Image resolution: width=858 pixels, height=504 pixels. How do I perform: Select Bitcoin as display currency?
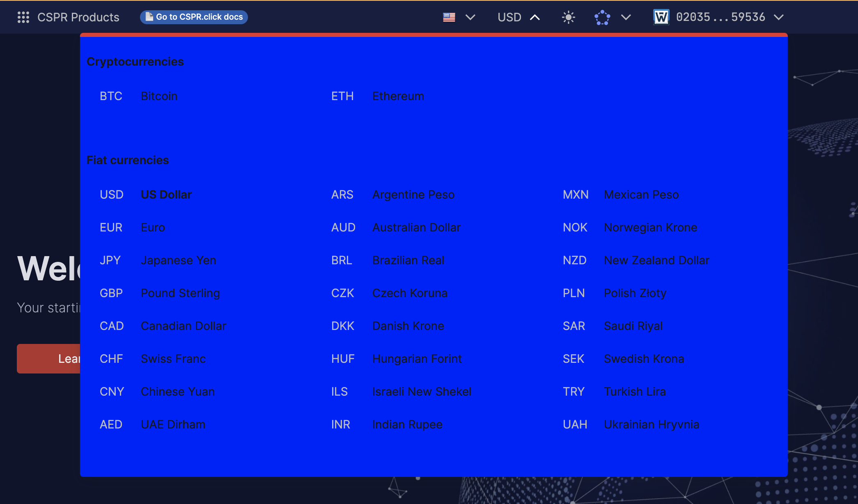(x=159, y=96)
